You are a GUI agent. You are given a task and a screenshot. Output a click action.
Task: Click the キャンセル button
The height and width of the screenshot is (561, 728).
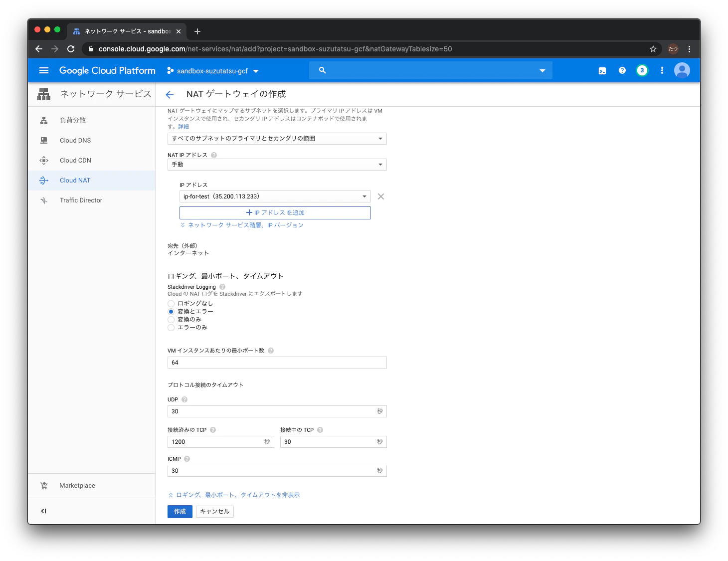click(x=215, y=512)
